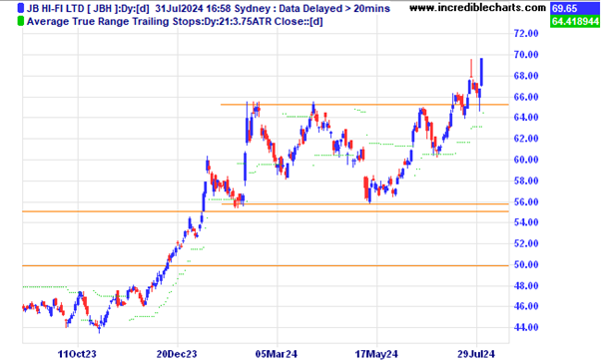
Task: Click the green 64.418944 indicator value box
Action: 575,21
